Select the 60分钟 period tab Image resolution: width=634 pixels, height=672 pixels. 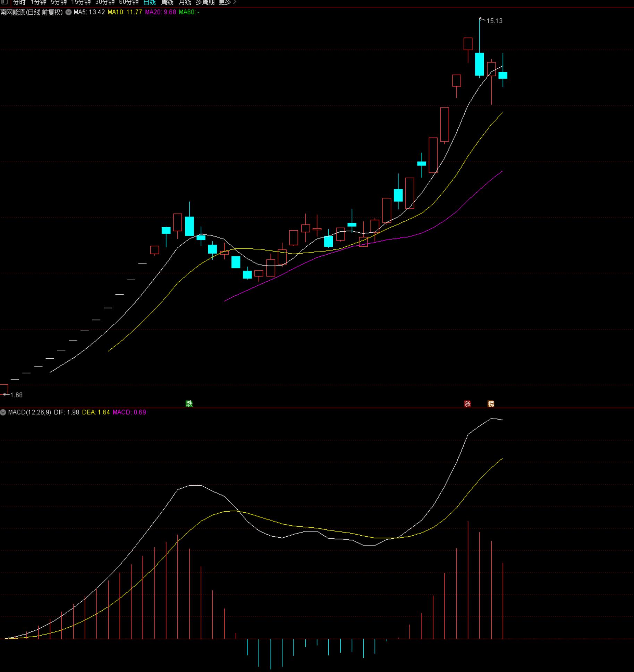(129, 2)
